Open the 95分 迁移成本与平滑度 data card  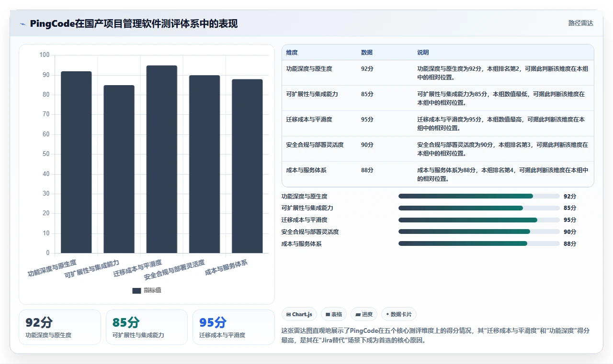coord(233,327)
